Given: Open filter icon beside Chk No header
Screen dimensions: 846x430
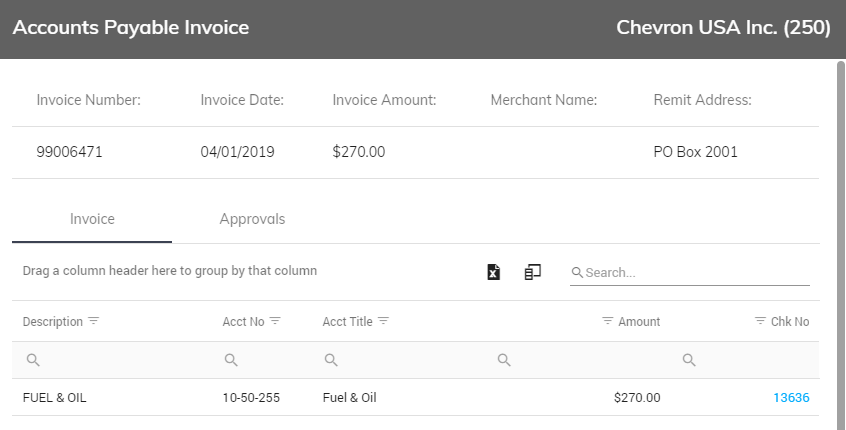Looking at the screenshot, I should [x=760, y=321].
